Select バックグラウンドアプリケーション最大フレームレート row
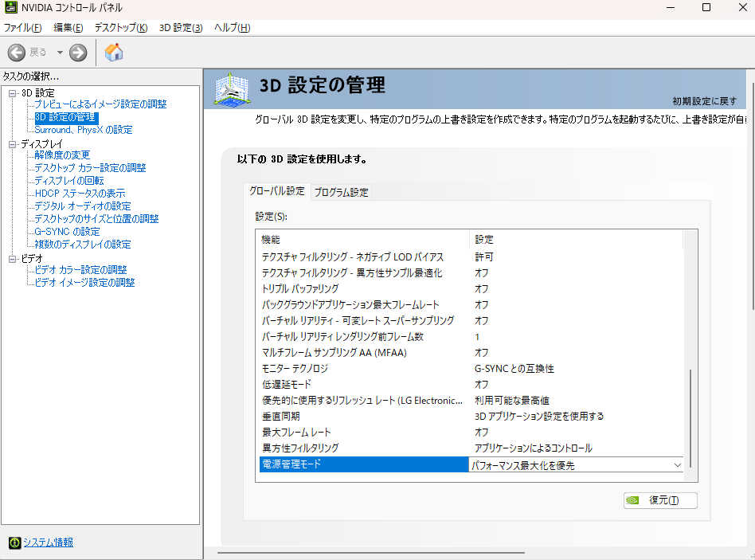The image size is (755, 560). pyautogui.click(x=471, y=305)
